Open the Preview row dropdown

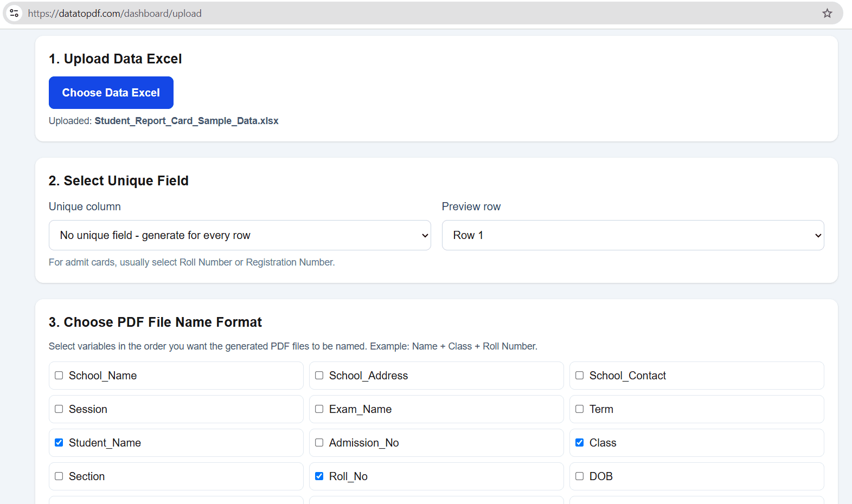pos(633,235)
